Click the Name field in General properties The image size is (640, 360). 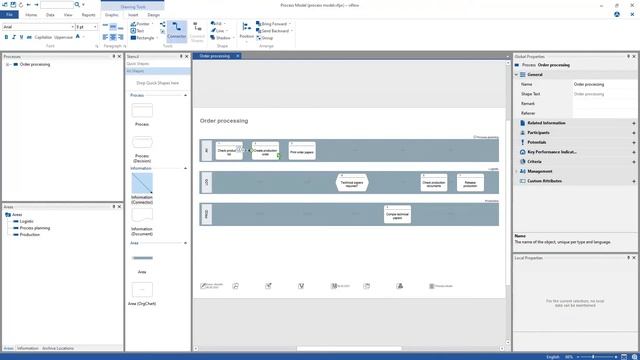coord(603,84)
